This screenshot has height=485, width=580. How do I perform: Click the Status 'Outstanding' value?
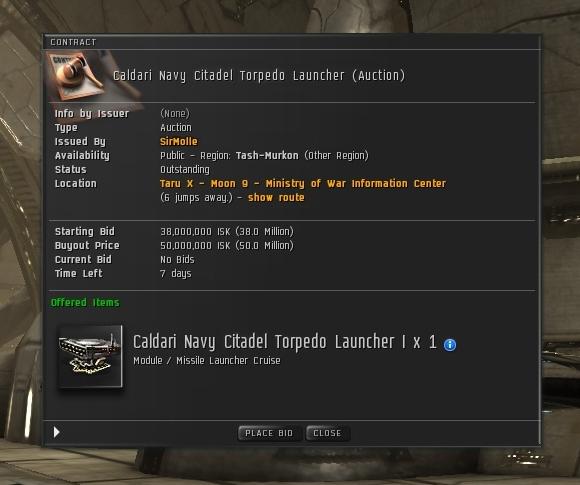point(185,169)
